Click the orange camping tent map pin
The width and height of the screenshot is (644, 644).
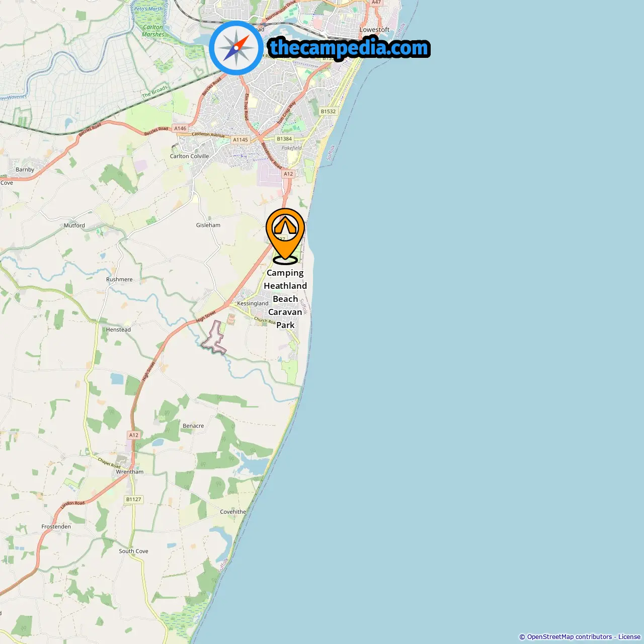tap(285, 236)
